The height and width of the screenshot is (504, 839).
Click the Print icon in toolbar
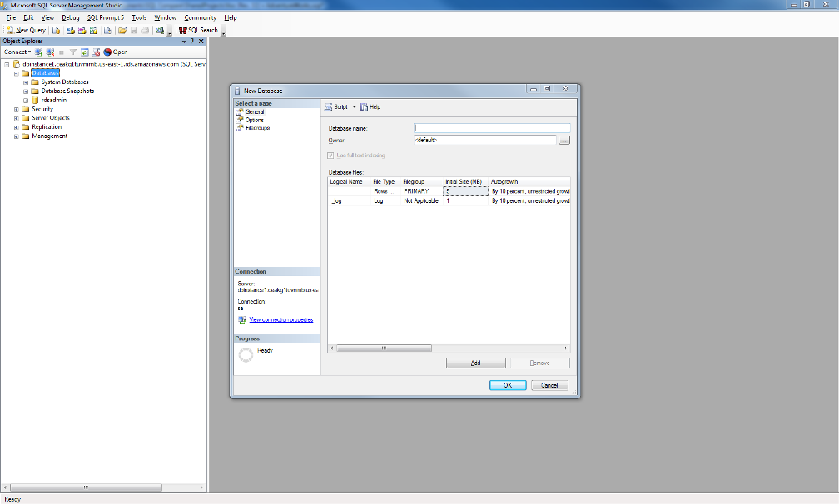[x=145, y=31]
